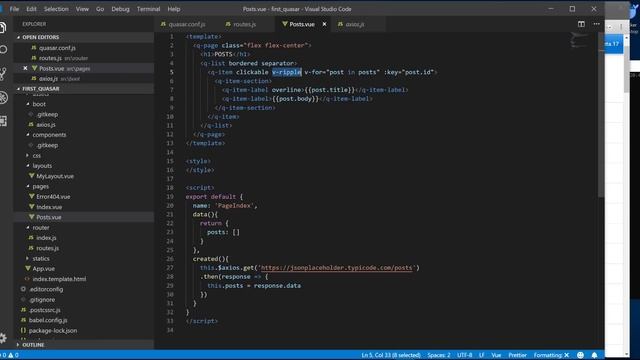Open the Manage gear settings icon
This screenshot has width=640, height=360.
(x=3, y=338)
